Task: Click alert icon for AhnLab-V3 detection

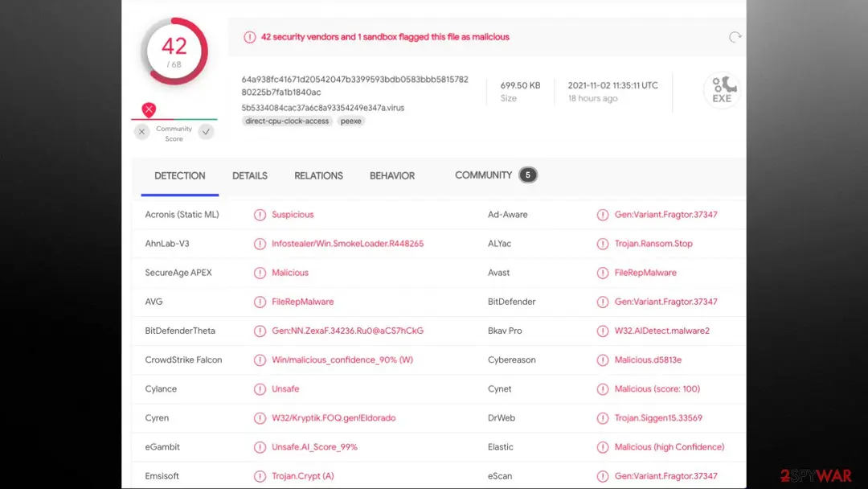Action: click(260, 244)
